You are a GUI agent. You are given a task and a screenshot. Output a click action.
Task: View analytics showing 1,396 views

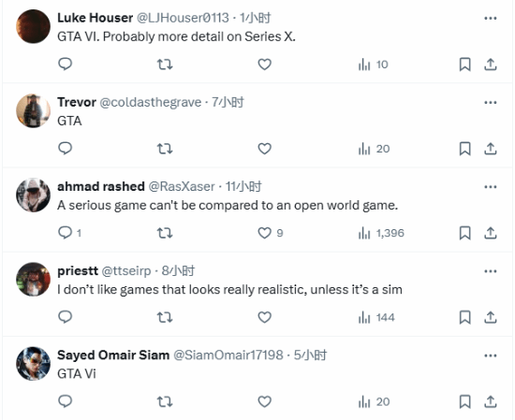point(381,233)
